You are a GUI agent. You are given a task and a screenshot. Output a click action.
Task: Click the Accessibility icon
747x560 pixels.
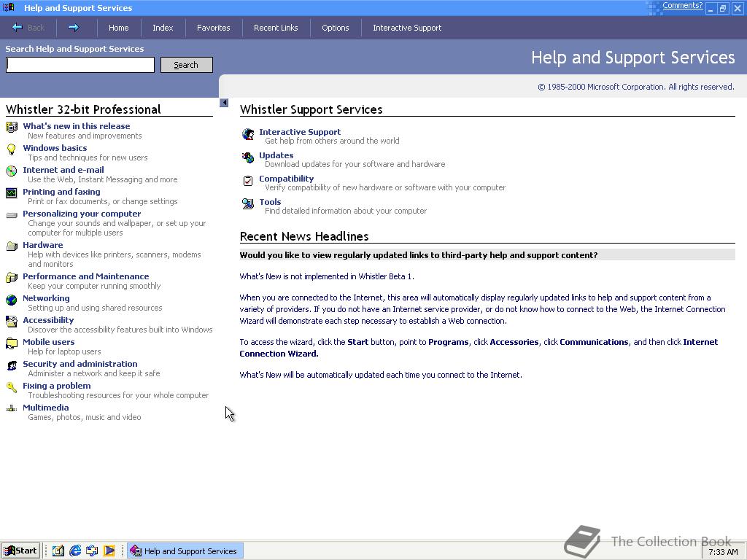point(12,321)
